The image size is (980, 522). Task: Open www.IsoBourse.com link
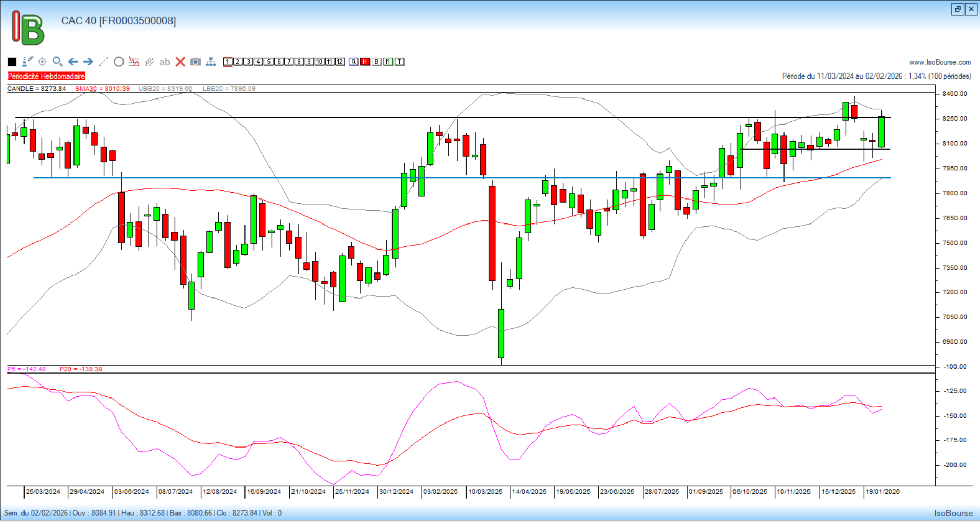[940, 62]
